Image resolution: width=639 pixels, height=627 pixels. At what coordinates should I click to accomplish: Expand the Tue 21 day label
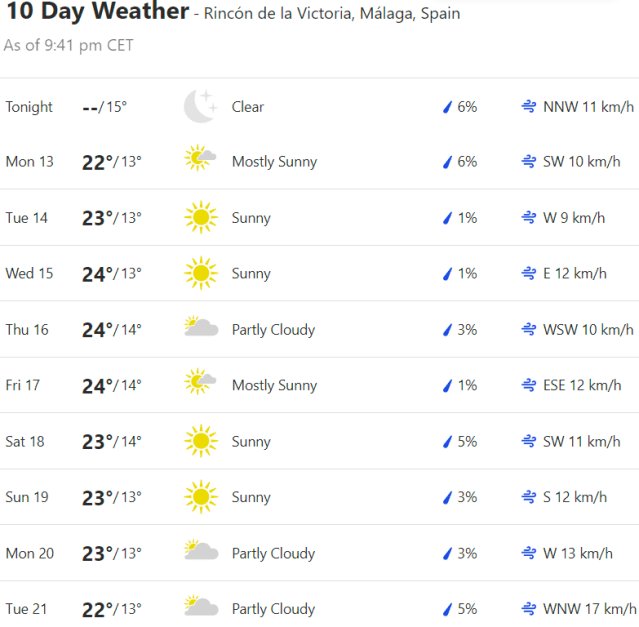click(26, 609)
